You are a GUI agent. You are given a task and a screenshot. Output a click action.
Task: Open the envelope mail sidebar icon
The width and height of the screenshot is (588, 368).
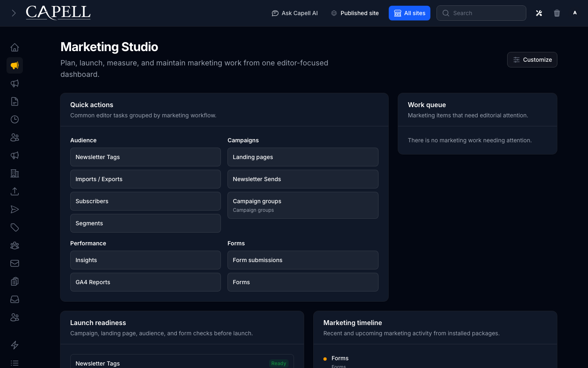pos(15,263)
